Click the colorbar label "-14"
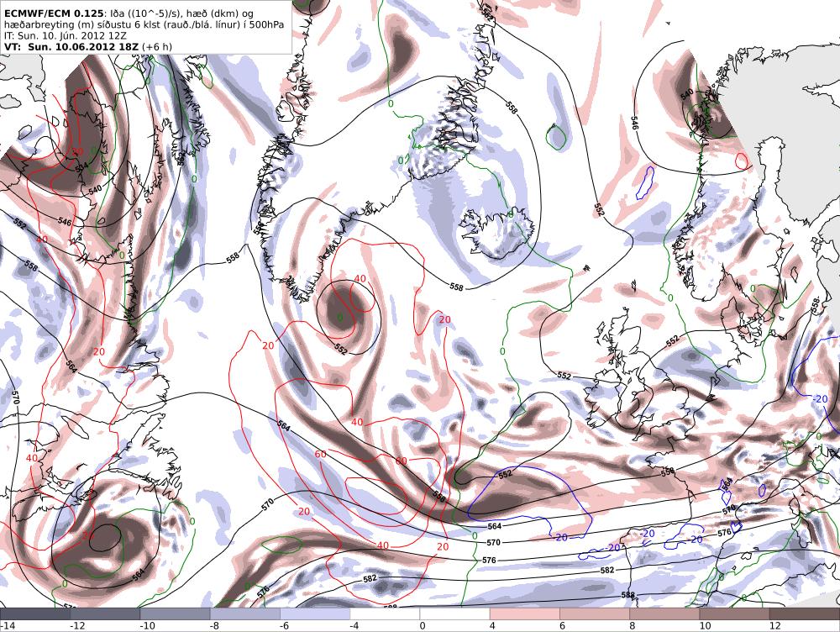 point(7,625)
